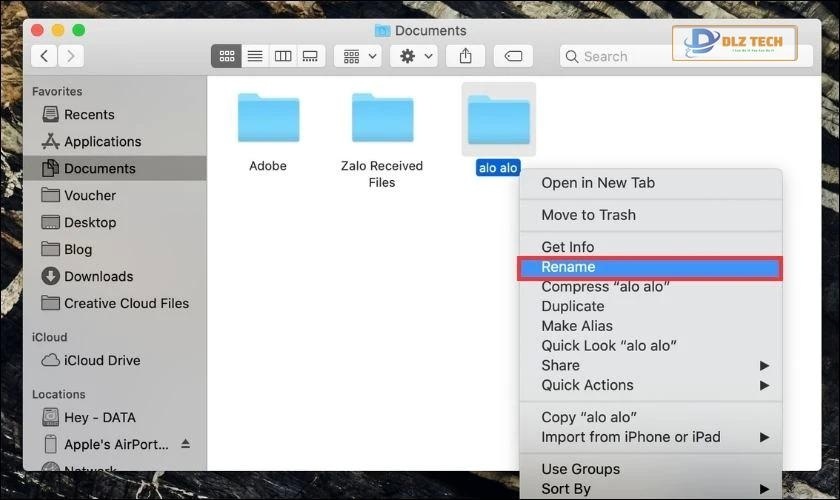
Task: Open the Action gear dropdown menu
Action: [x=416, y=56]
